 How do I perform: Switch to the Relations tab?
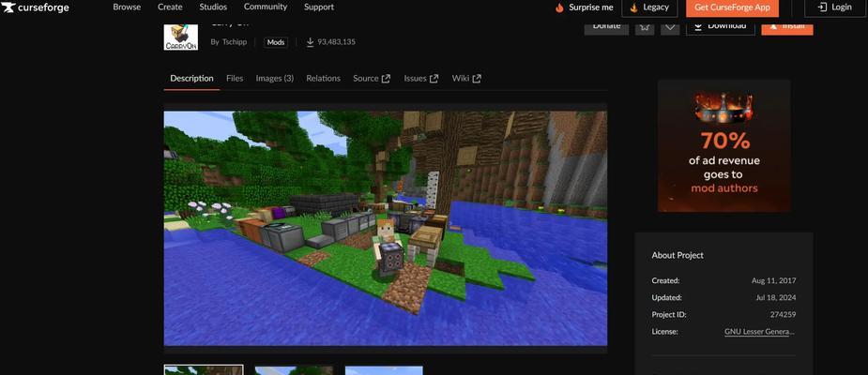(324, 79)
